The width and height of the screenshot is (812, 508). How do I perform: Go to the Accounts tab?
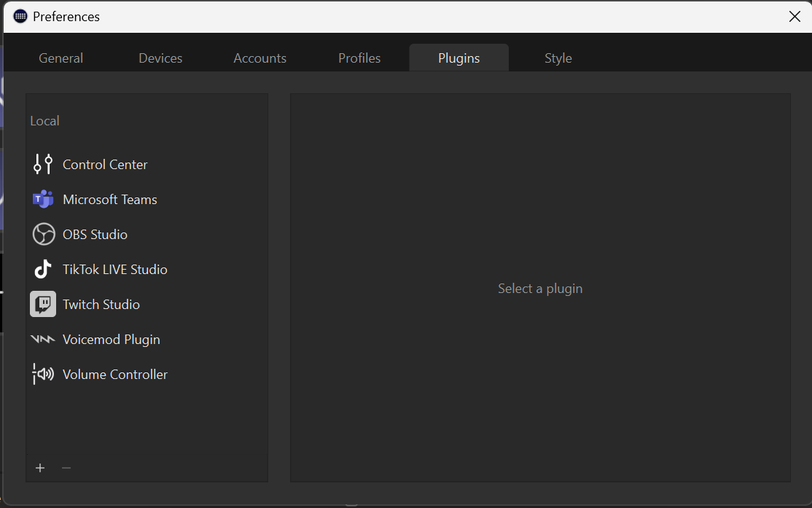pos(259,58)
